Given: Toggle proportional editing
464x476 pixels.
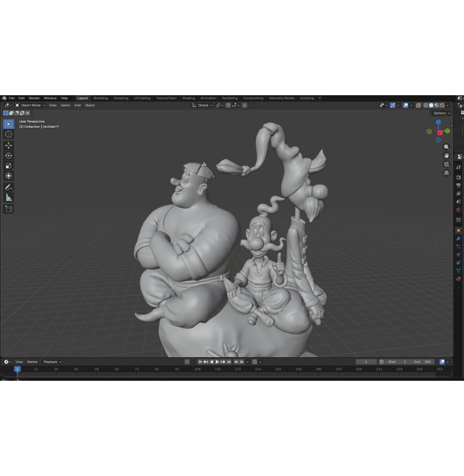Looking at the screenshot, I should [244, 105].
